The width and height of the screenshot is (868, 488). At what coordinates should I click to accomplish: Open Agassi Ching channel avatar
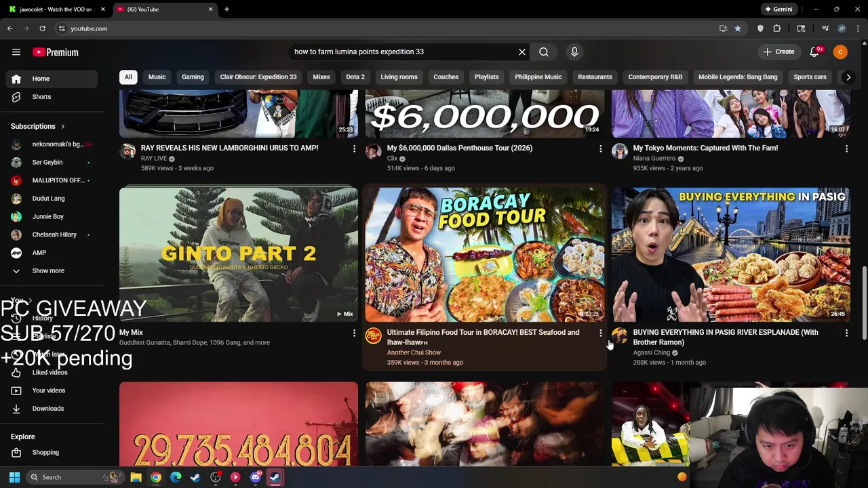(620, 335)
